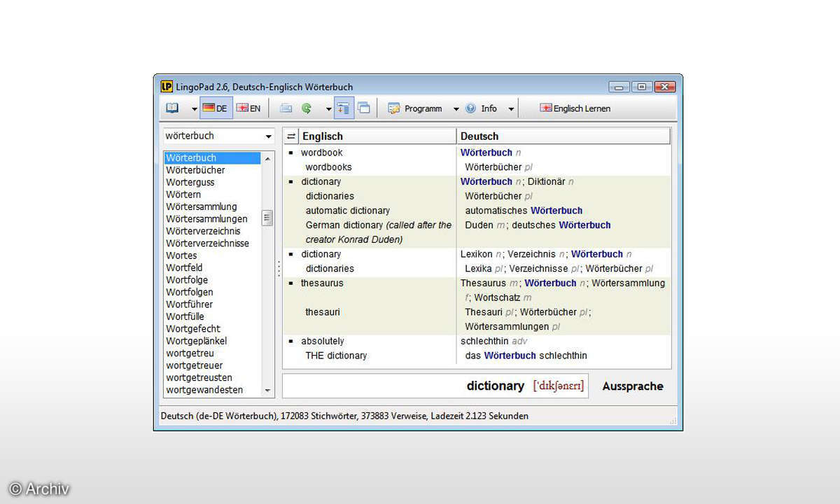840x504 pixels.
Task: Select wortgetreu in the word list
Action: (188, 353)
